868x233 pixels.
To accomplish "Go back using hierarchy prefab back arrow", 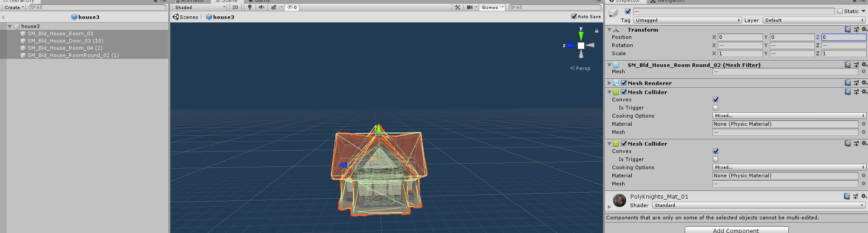I will 3,17.
